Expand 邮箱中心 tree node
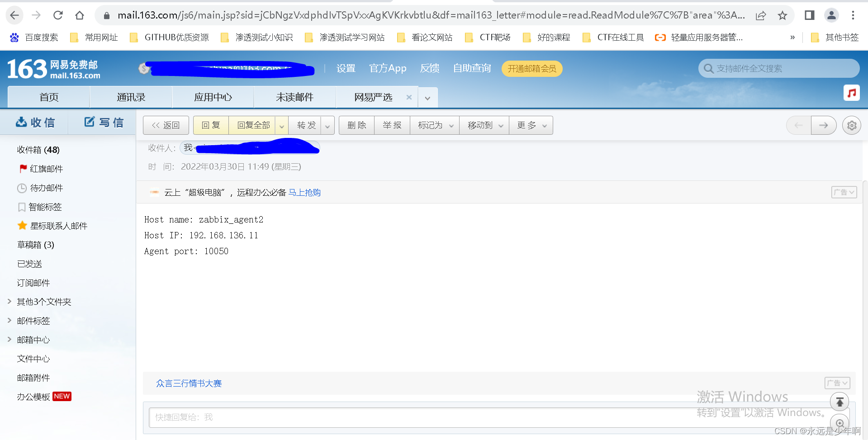 (9, 339)
